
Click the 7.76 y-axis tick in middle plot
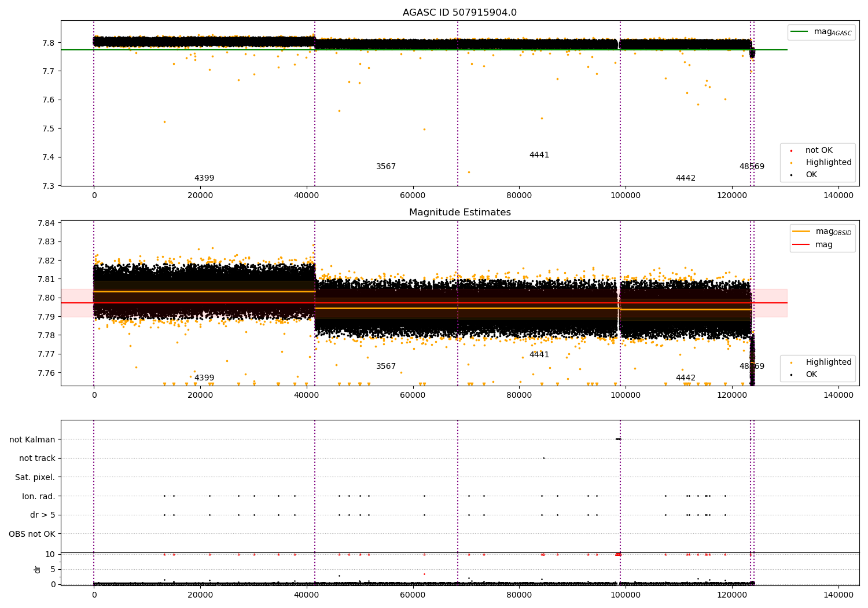click(x=47, y=372)
